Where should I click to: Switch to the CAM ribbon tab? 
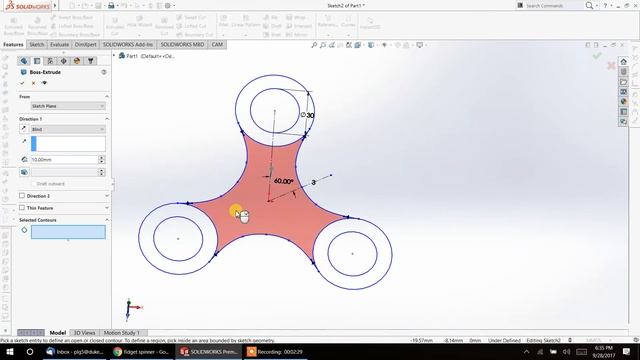tap(217, 44)
